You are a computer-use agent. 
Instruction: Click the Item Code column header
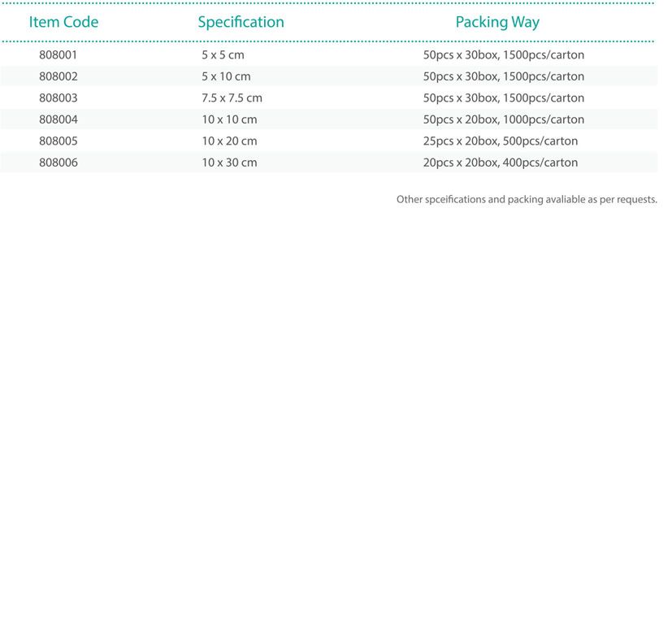pyautogui.click(x=63, y=22)
